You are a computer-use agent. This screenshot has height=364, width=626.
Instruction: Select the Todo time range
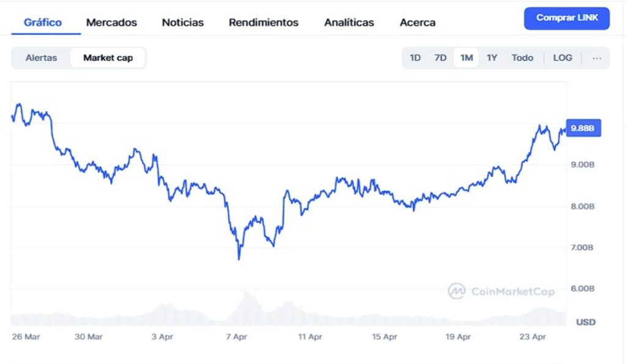(523, 57)
